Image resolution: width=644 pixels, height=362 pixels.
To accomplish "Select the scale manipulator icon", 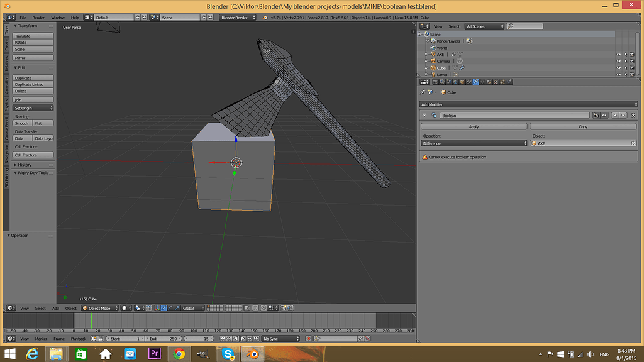I will coord(177,308).
